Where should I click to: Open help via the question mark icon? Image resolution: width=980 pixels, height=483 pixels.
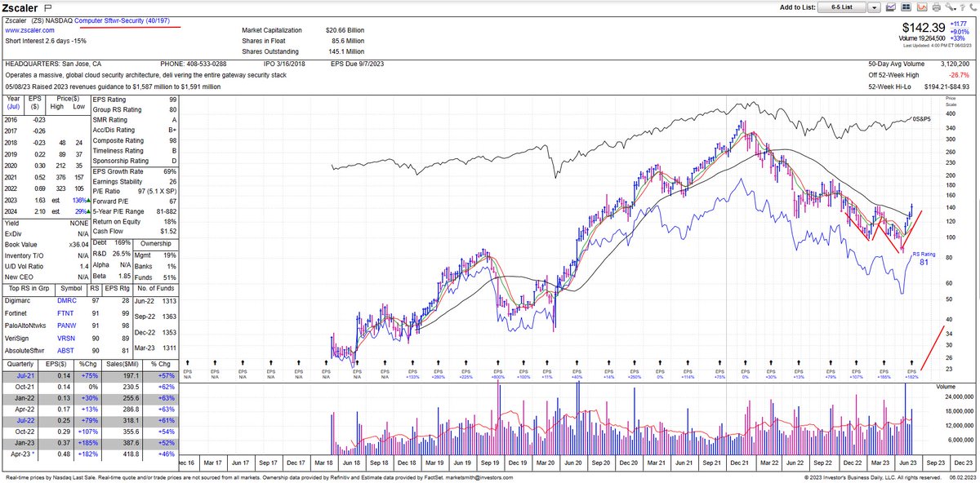pos(963,7)
